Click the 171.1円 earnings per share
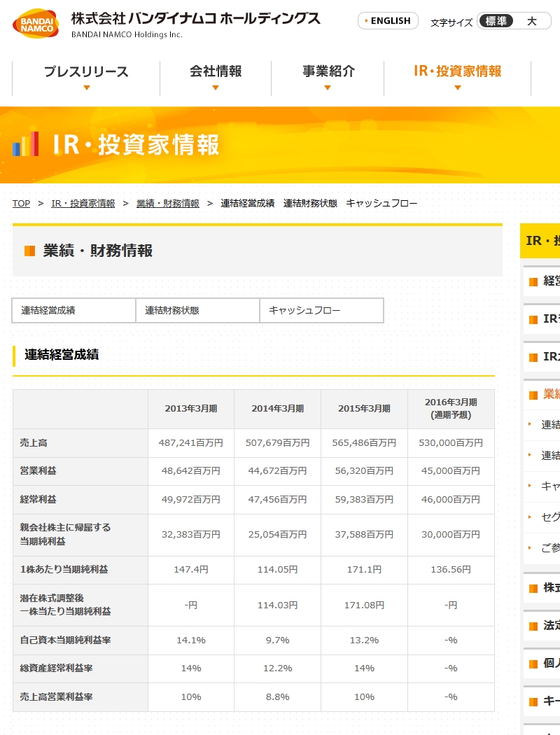The height and width of the screenshot is (735, 560). (x=365, y=570)
